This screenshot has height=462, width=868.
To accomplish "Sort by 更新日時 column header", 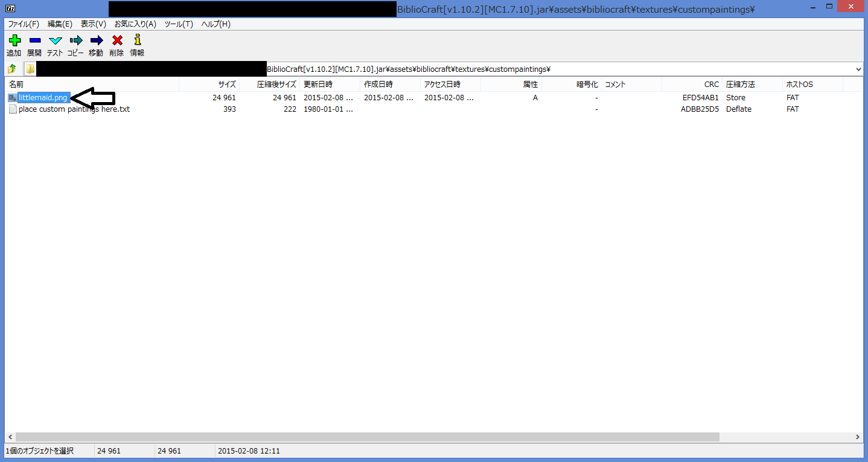I will click(330, 85).
